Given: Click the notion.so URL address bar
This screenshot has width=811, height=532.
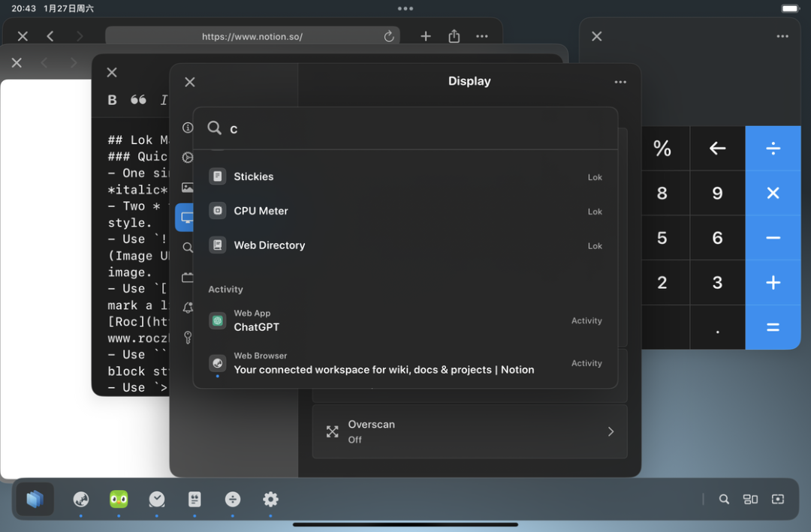Looking at the screenshot, I should [x=252, y=36].
